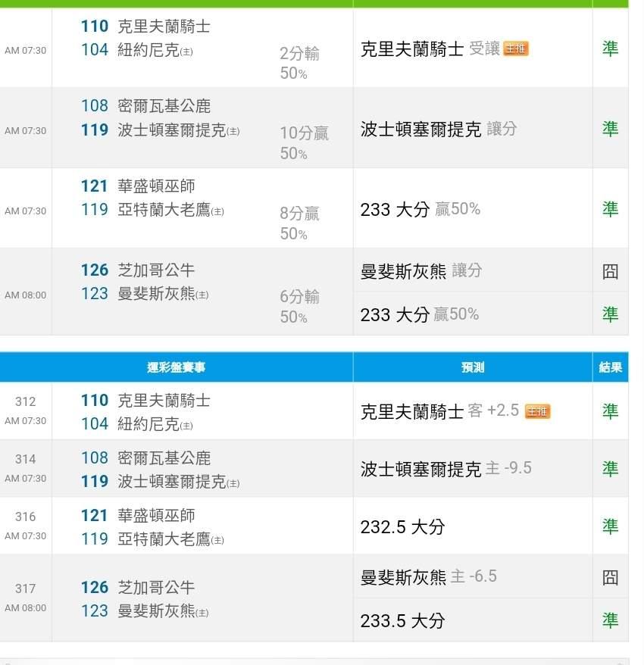
Task: Click the 主推 badge beside 受讓
Action: coord(516,49)
